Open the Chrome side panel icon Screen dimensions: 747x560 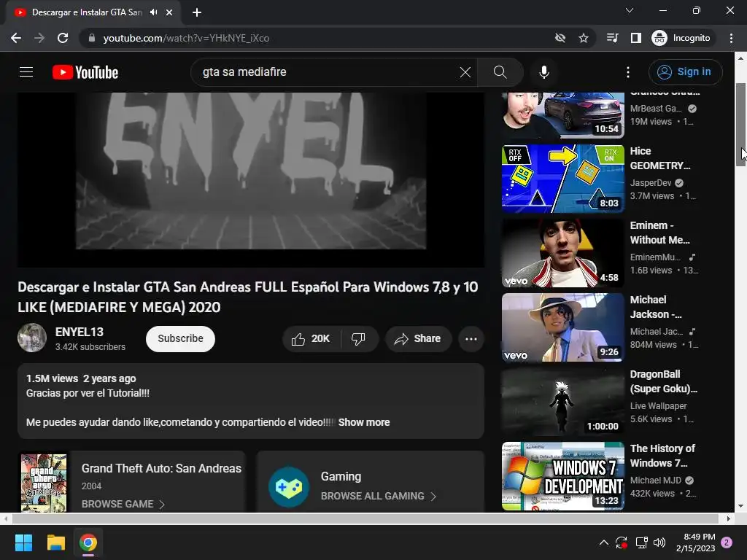pyautogui.click(x=636, y=38)
